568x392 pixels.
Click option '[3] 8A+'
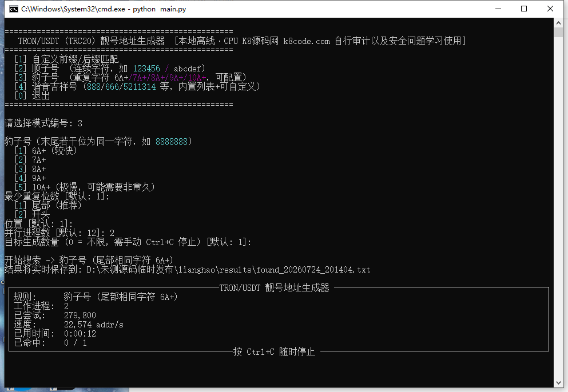tap(30, 169)
